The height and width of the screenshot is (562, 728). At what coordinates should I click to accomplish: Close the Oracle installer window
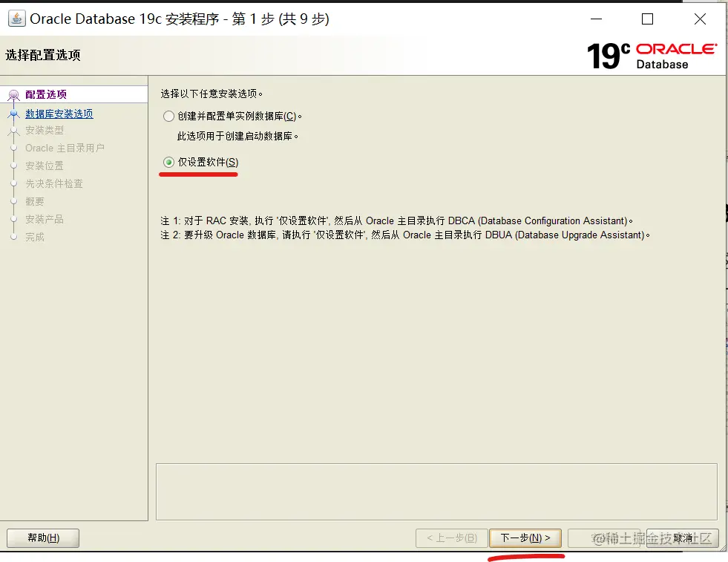(700, 19)
